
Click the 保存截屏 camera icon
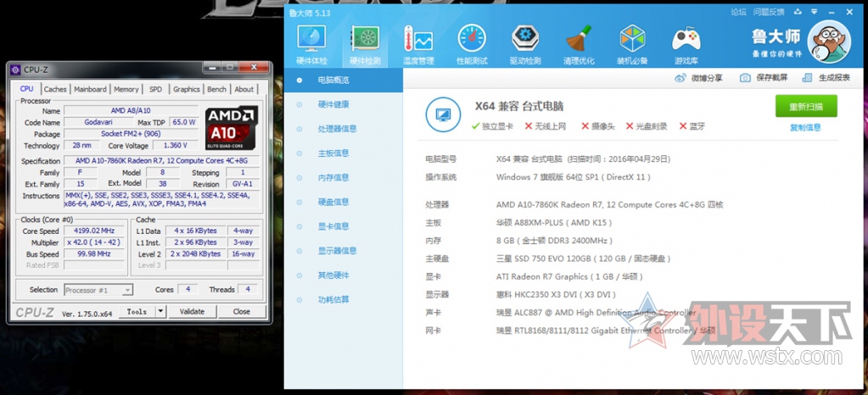(x=745, y=78)
